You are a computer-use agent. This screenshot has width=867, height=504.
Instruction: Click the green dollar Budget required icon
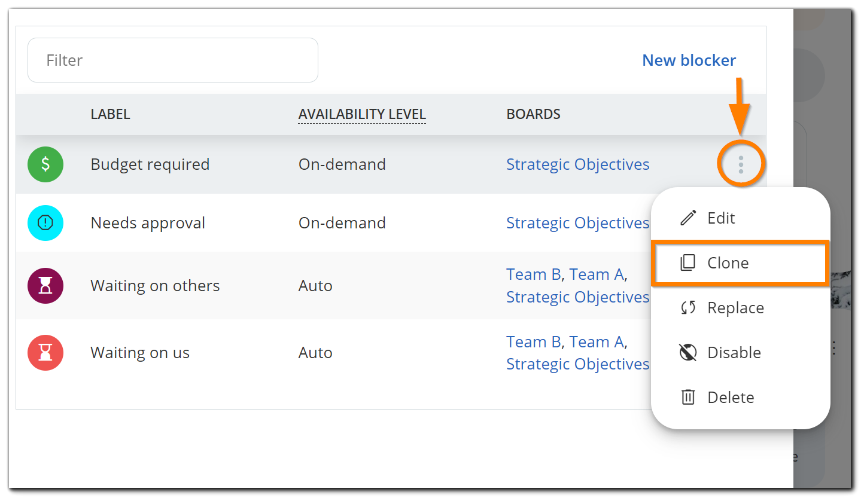pyautogui.click(x=45, y=164)
